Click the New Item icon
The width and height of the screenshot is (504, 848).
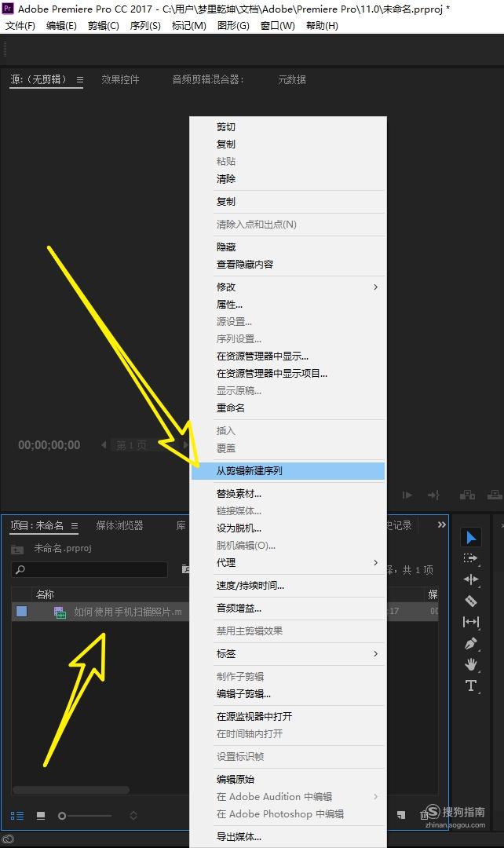[x=400, y=815]
